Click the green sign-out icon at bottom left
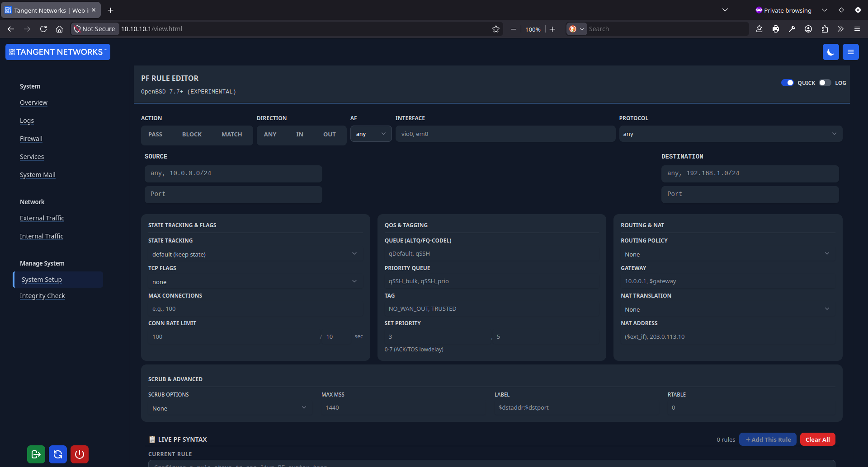 point(36,454)
